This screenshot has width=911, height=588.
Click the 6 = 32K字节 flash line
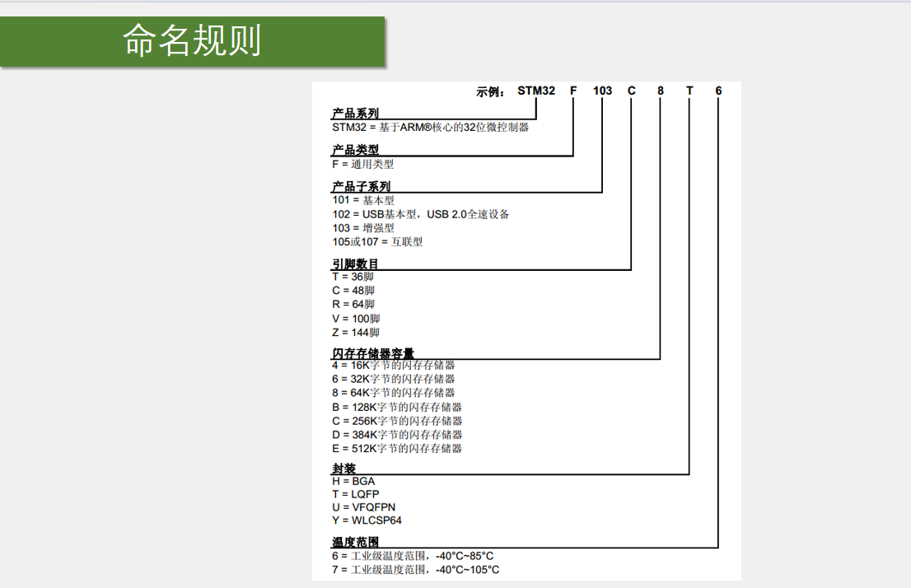coord(394,380)
